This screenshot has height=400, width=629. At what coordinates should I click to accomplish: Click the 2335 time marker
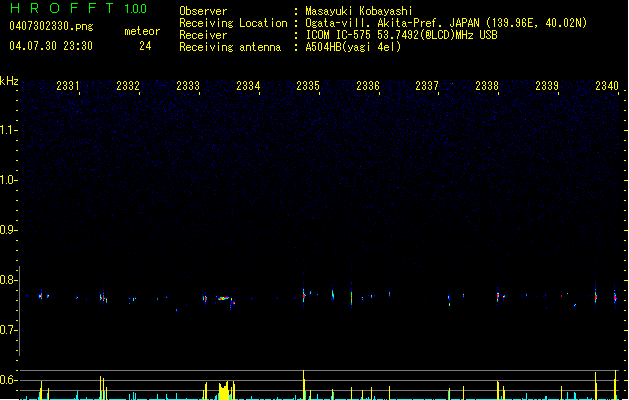[x=308, y=85]
